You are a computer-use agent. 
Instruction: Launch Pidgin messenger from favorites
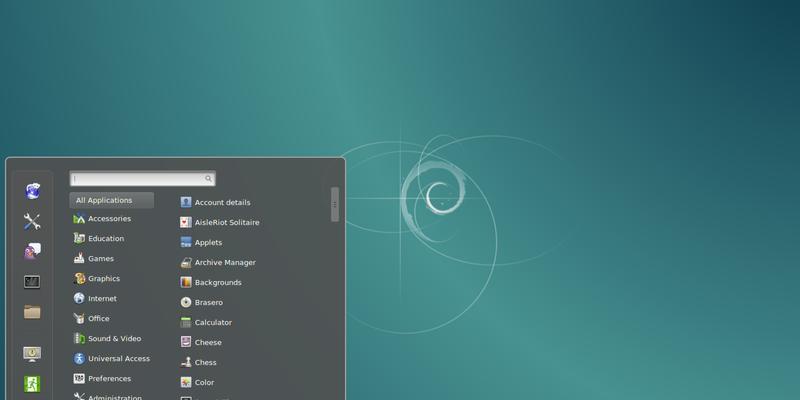tap(32, 251)
